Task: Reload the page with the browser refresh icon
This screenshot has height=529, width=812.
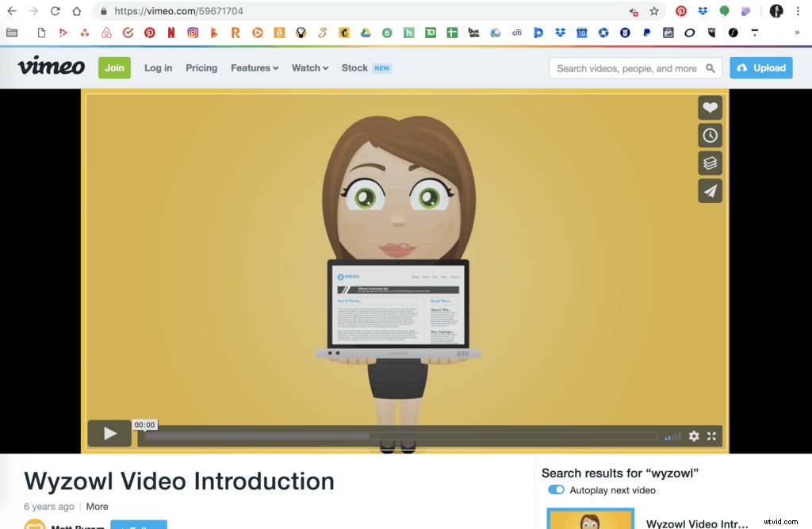Action: (54, 12)
